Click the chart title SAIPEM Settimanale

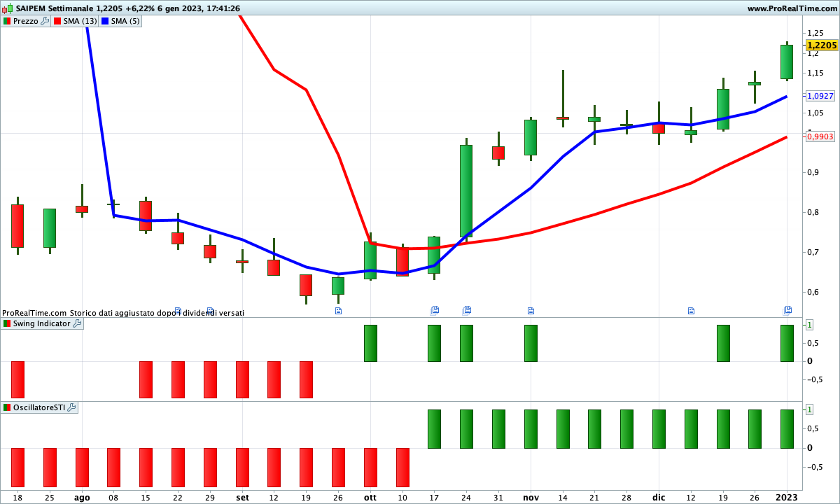pyautogui.click(x=54, y=8)
